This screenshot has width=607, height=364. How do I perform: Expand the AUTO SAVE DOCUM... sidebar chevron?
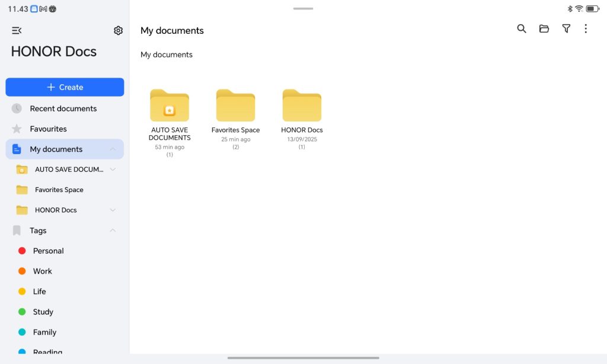click(113, 170)
